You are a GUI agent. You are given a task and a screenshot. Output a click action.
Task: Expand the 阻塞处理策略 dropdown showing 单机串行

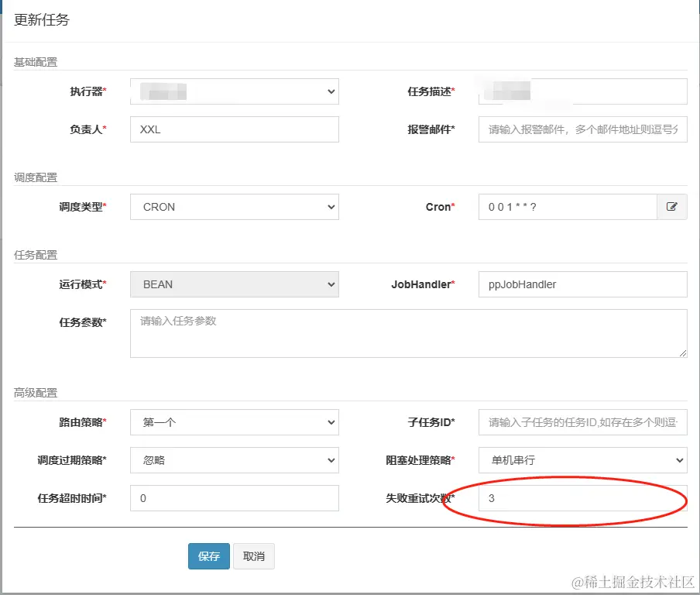582,460
